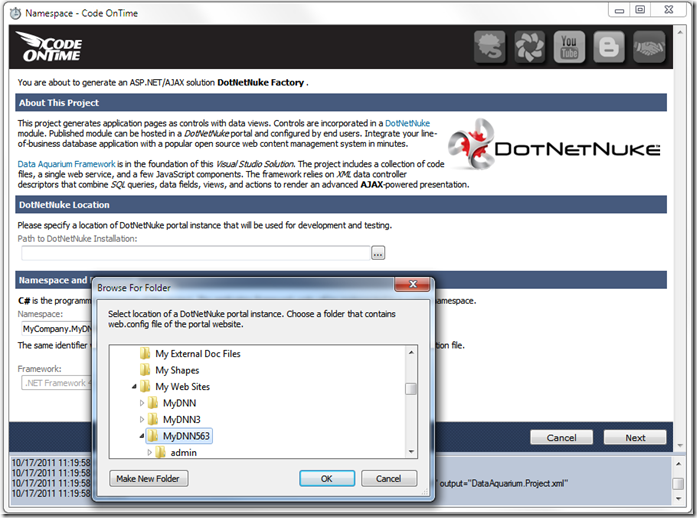
Task: Select the MyDNN3 folder
Action: [x=181, y=419]
